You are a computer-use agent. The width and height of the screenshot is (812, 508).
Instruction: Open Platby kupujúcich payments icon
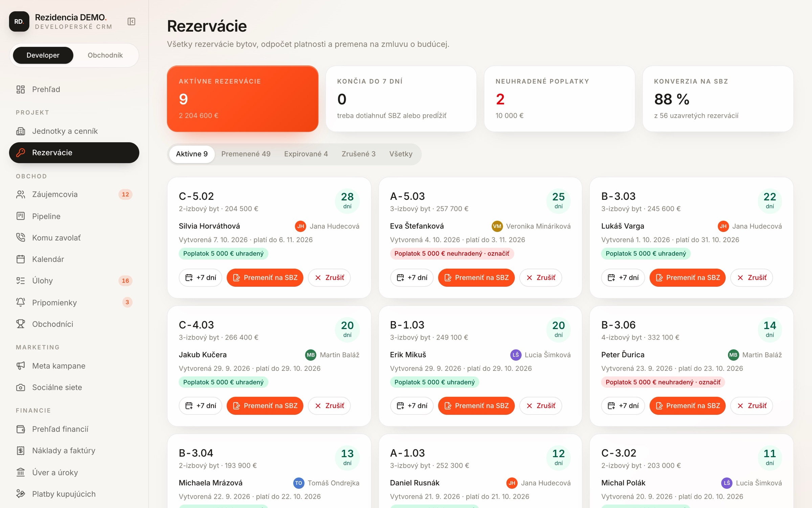(x=21, y=494)
